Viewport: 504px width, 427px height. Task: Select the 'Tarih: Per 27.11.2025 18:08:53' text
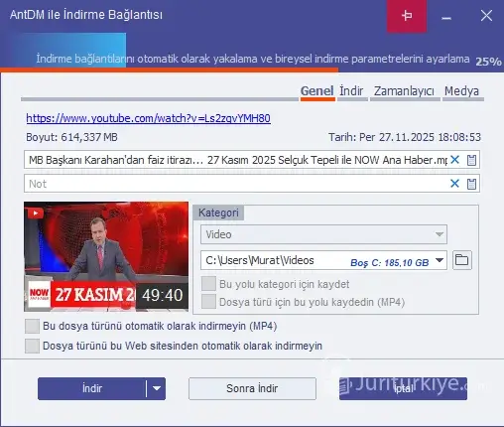coord(405,137)
